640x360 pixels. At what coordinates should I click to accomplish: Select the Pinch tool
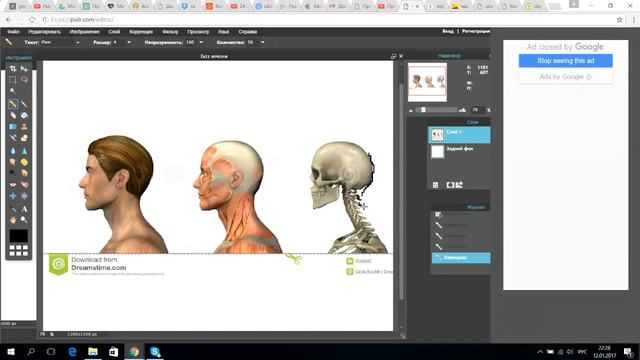[x=24, y=196]
